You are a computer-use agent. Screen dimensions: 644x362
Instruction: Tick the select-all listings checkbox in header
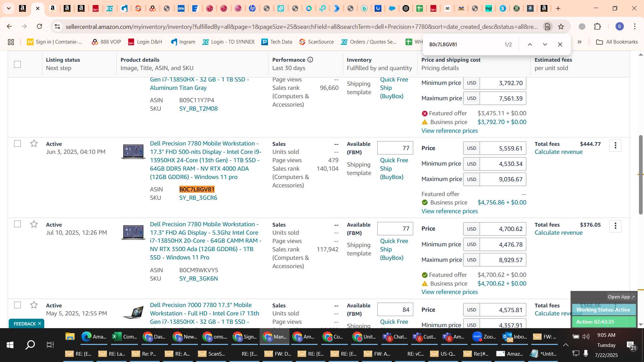tap(17, 64)
